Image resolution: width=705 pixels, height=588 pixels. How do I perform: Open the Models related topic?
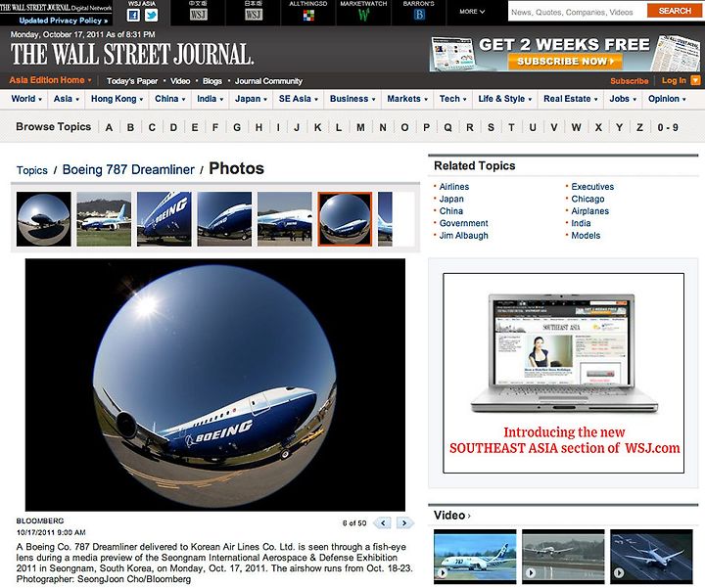click(586, 236)
